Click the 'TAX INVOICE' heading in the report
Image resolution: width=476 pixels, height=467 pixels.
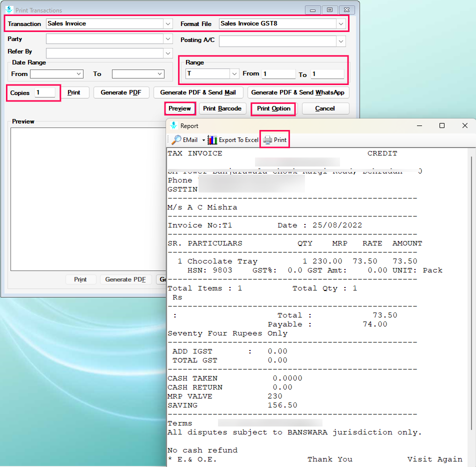pyautogui.click(x=195, y=153)
